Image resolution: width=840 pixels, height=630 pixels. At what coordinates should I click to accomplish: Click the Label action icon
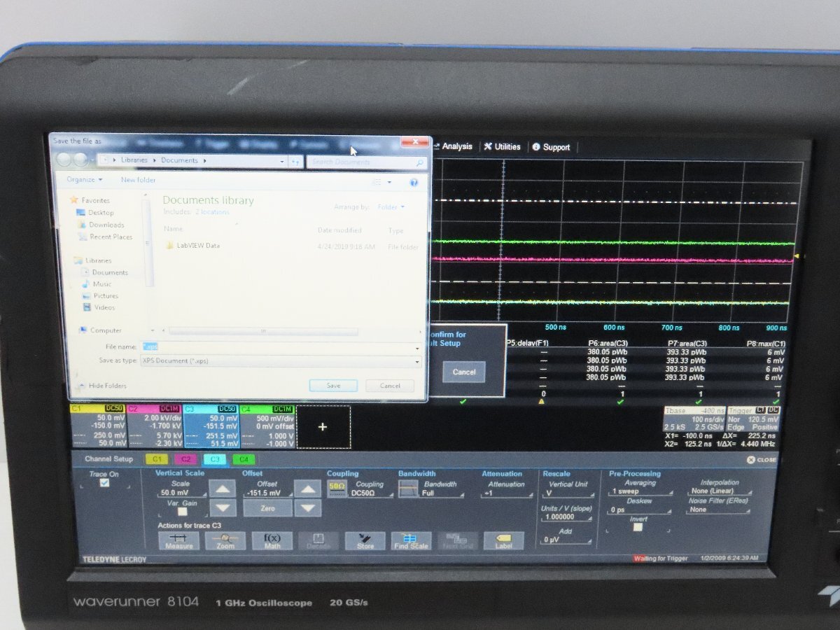click(504, 540)
